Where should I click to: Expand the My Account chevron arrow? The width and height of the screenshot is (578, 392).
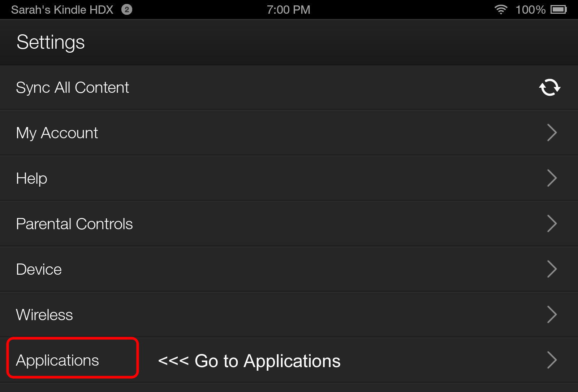point(552,133)
